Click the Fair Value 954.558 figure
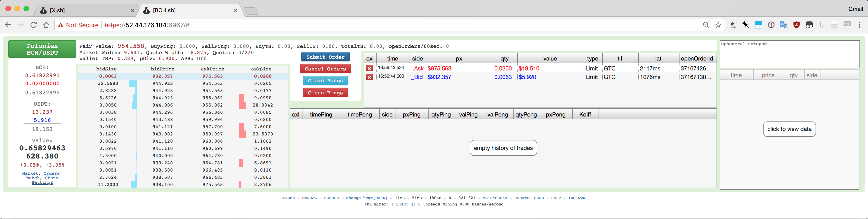 click(131, 46)
